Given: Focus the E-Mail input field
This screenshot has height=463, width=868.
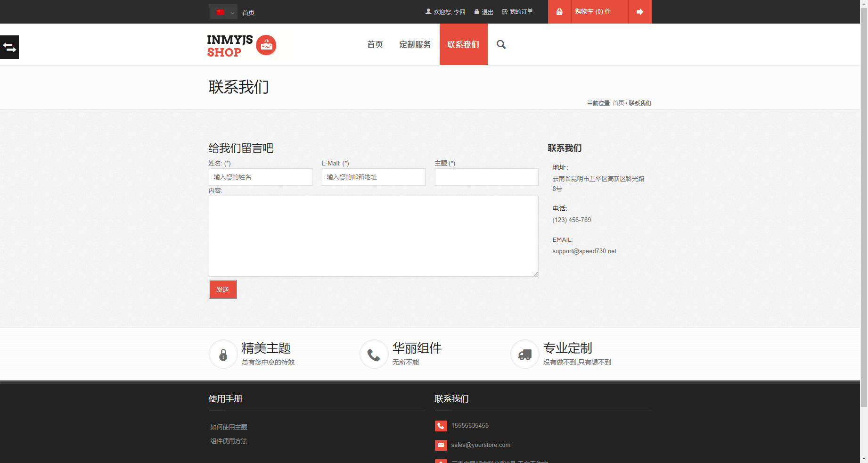Looking at the screenshot, I should (374, 177).
